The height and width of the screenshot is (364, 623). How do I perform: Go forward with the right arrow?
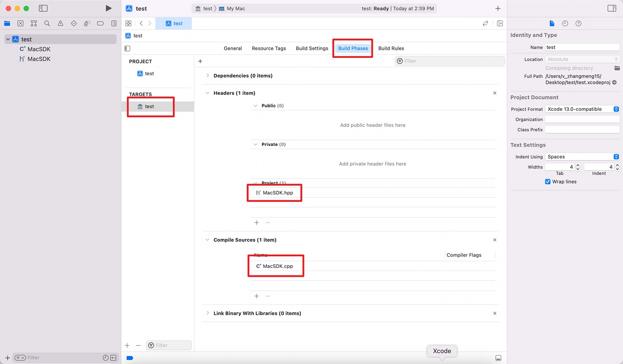150,24
